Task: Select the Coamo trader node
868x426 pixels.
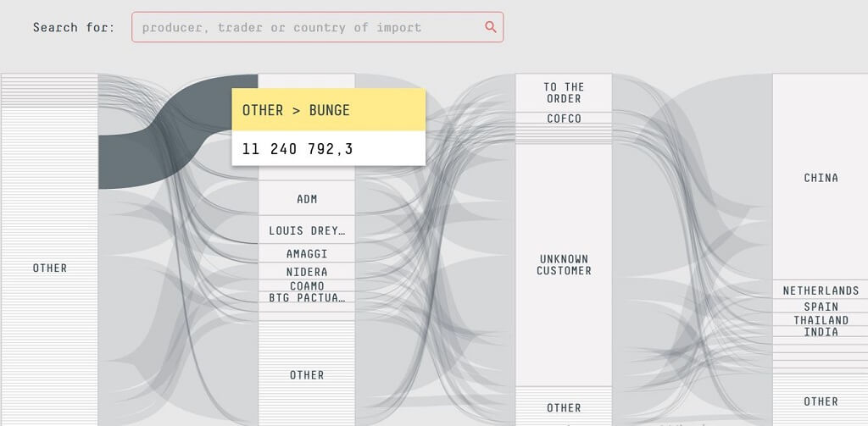Action: tap(307, 286)
